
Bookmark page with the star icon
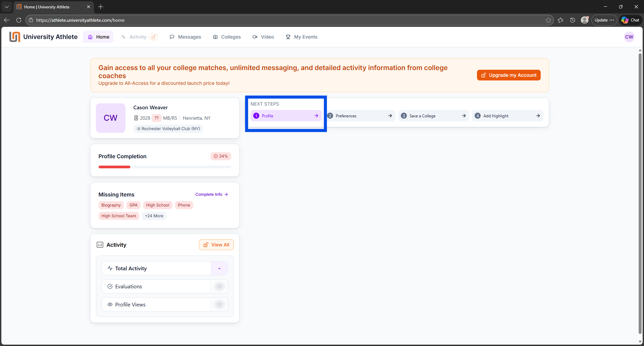click(548, 20)
